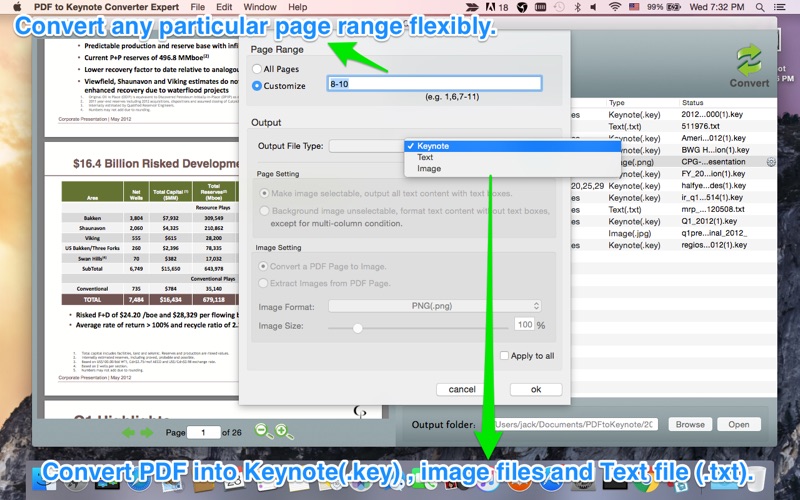Open the battery status menu
Viewport: 800px width, 500px height.
pyautogui.click(x=664, y=7)
